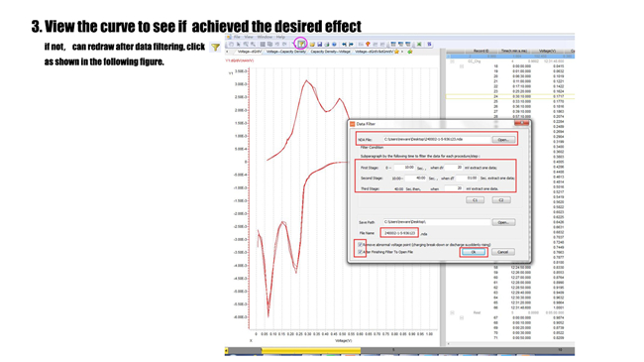
Task: Click the File Name input field
Action: pos(399,233)
